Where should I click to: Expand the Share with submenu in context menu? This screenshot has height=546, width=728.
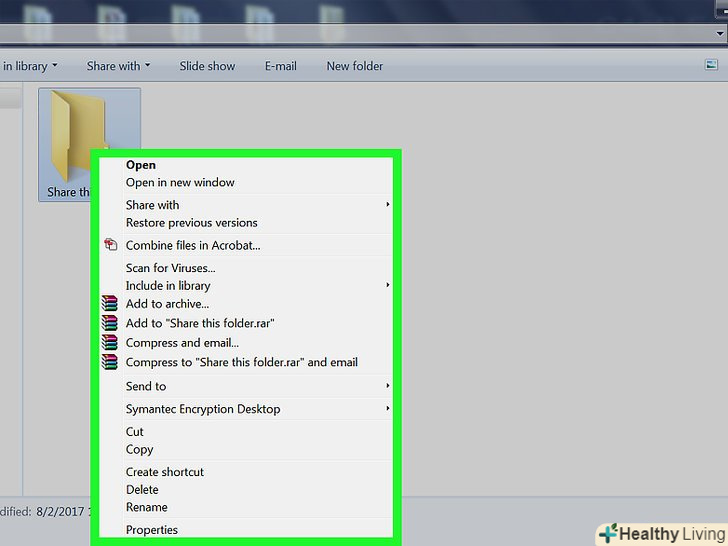[246, 205]
